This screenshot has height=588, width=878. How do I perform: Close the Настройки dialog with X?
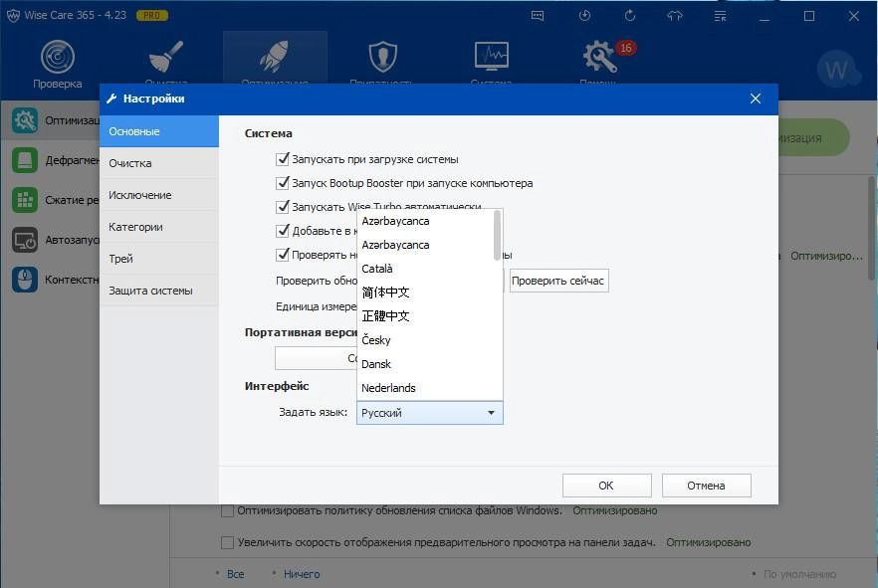click(x=756, y=98)
